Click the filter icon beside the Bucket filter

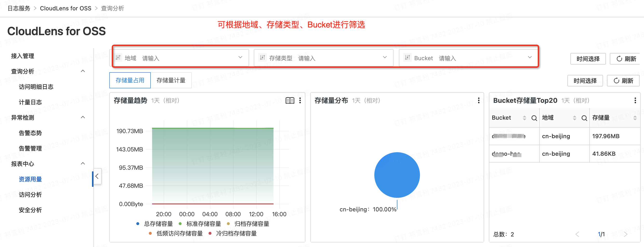click(407, 58)
